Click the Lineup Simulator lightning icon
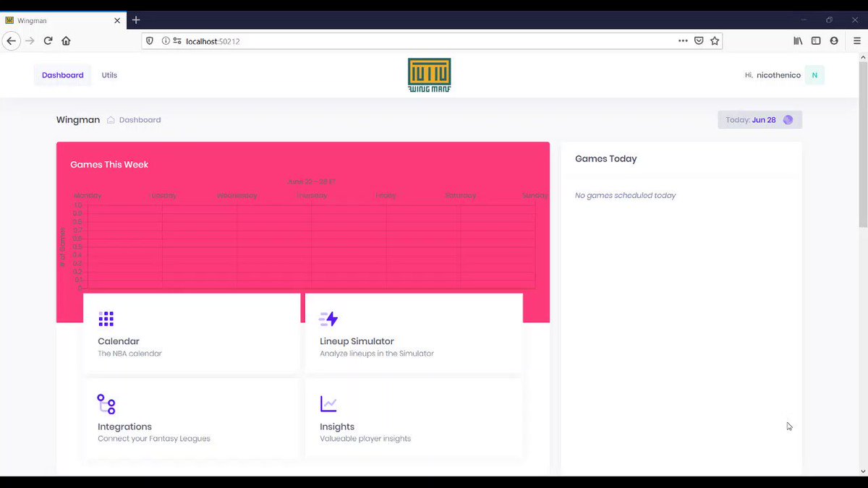This screenshot has width=868, height=488. pos(328,319)
